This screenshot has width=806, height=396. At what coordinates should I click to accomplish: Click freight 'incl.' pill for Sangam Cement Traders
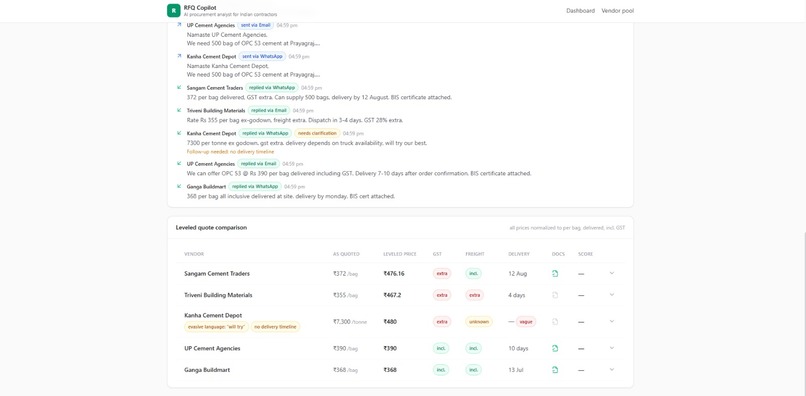point(473,274)
